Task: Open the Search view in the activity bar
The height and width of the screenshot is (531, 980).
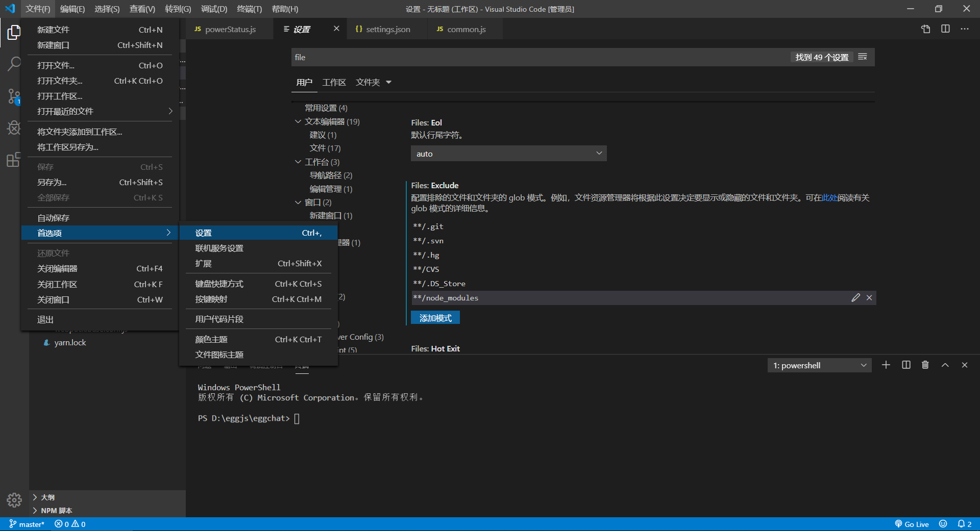Action: (x=14, y=63)
